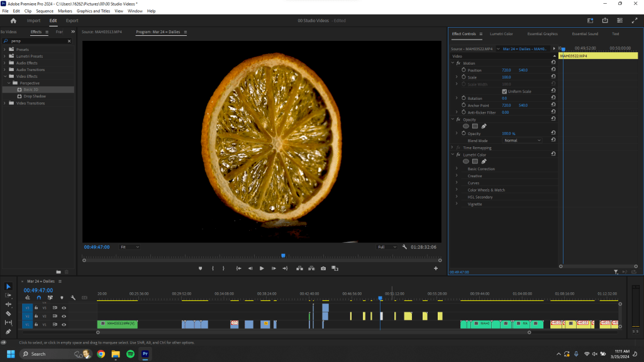Open the Program monitor wrench settings

[x=405, y=247]
